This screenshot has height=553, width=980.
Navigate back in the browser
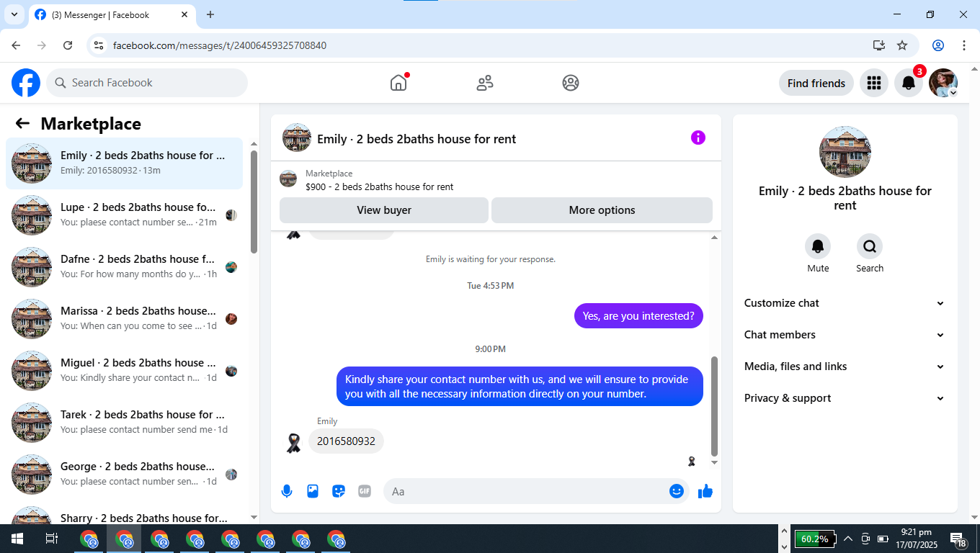click(x=16, y=45)
